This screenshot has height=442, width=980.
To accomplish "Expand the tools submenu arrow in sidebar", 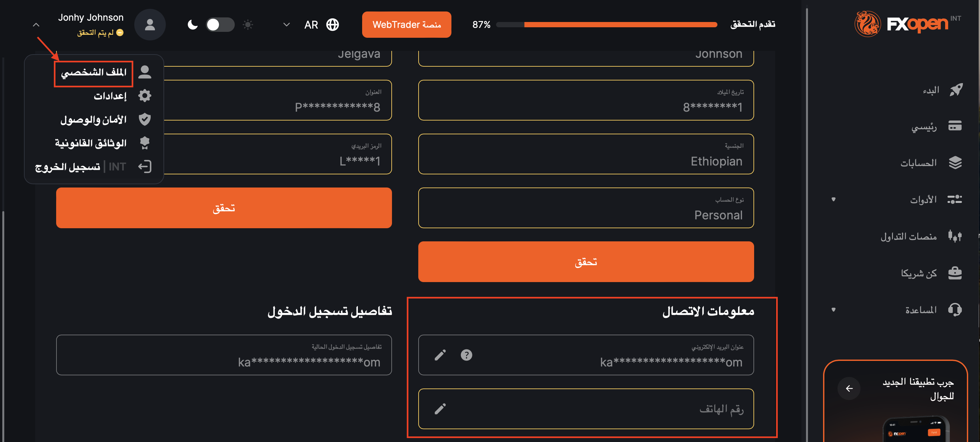I will 833,199.
